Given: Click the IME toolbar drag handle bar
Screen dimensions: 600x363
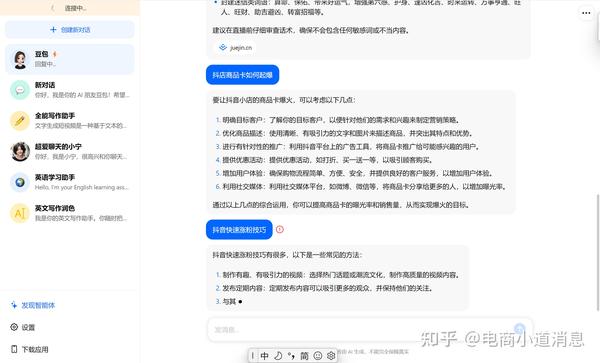Looking at the screenshot, I should click(x=253, y=356).
